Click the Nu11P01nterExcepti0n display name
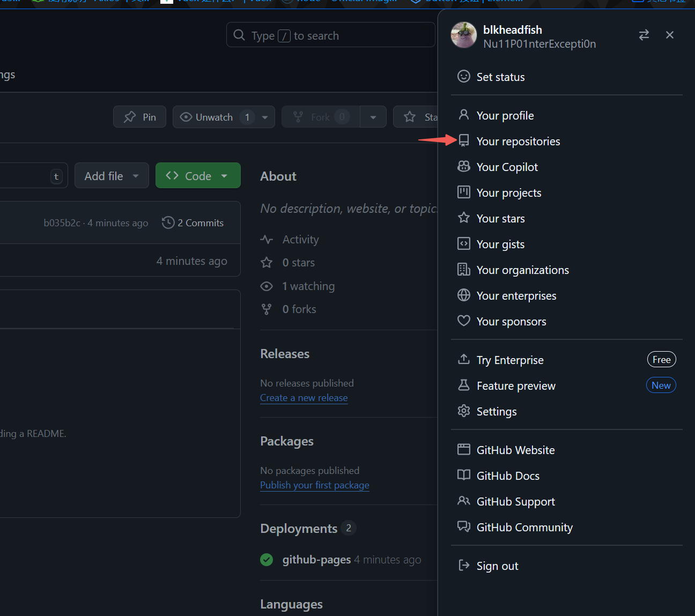The height and width of the screenshot is (616, 695). 539,44
